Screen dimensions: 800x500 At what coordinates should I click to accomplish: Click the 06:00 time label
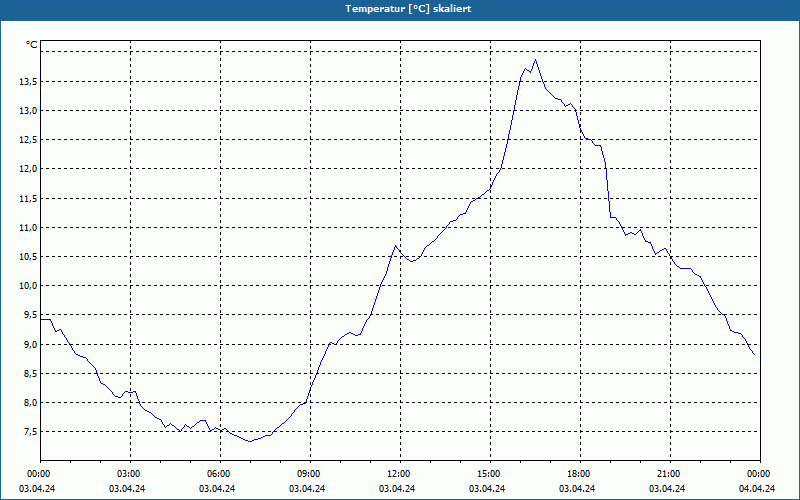220,474
